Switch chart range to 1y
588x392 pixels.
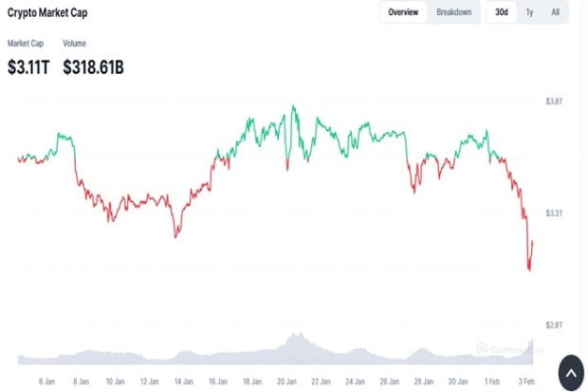[x=529, y=12]
